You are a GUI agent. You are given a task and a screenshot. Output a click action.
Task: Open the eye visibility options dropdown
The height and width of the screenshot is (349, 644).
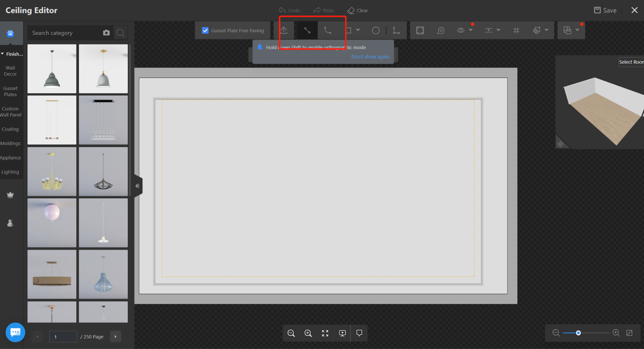471,30
